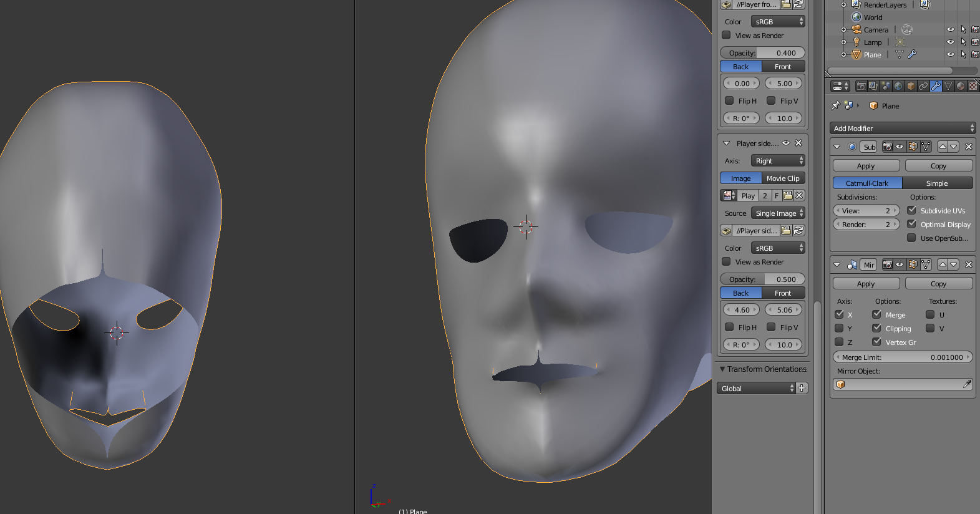The width and height of the screenshot is (980, 514).
Task: Toggle Mirror Clipping checkbox
Action: coord(876,328)
